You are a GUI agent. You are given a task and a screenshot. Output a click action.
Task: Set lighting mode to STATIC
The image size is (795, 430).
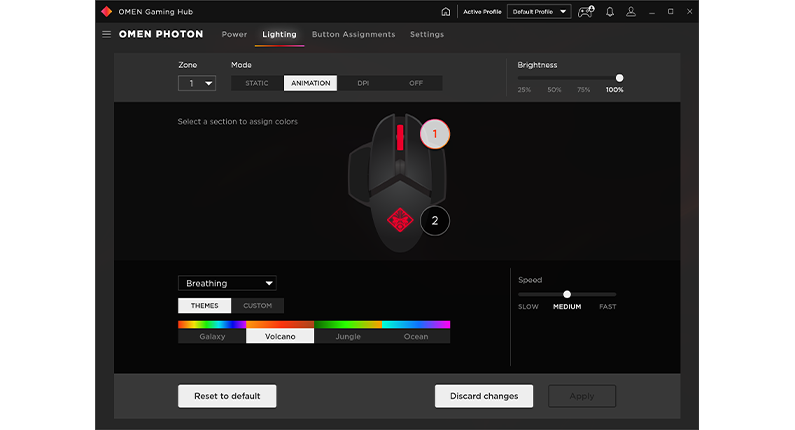[x=257, y=83]
